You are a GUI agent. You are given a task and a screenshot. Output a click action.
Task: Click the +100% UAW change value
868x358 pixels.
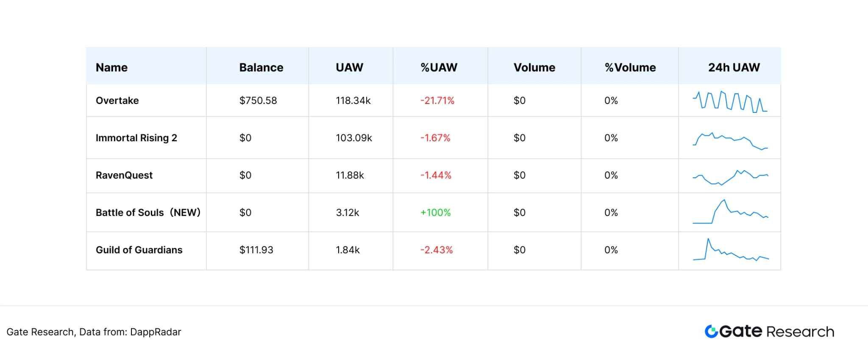435,213
